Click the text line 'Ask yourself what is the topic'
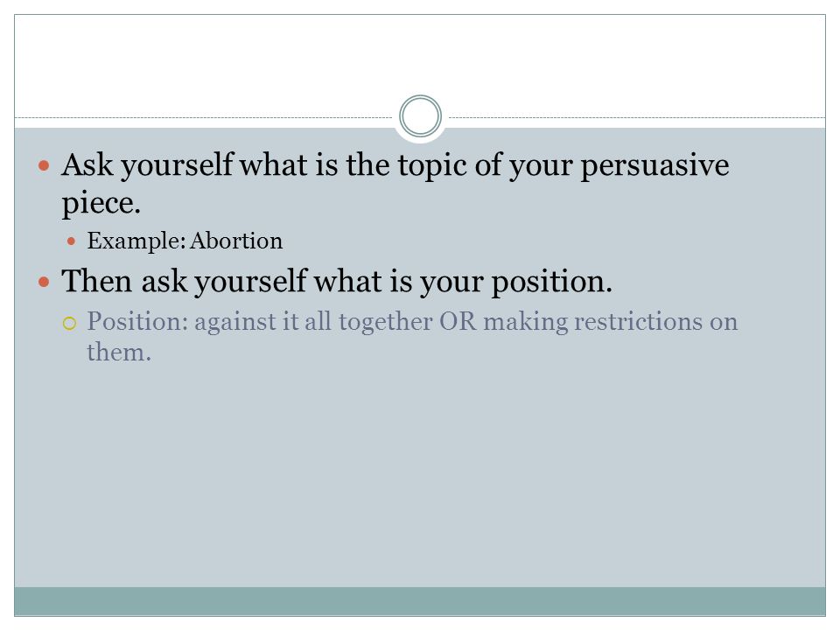The image size is (840, 630). click(395, 165)
